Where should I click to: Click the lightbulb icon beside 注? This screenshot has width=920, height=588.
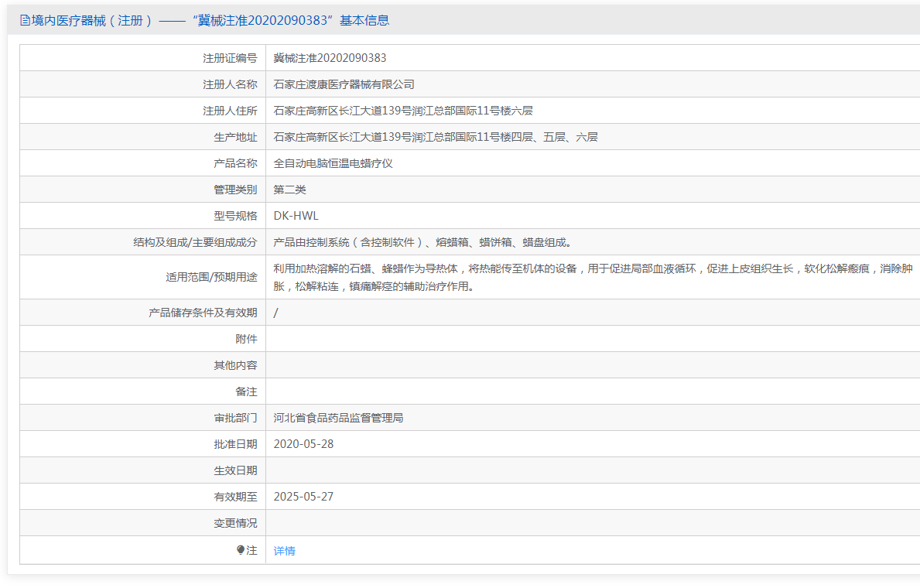pyautogui.click(x=241, y=550)
